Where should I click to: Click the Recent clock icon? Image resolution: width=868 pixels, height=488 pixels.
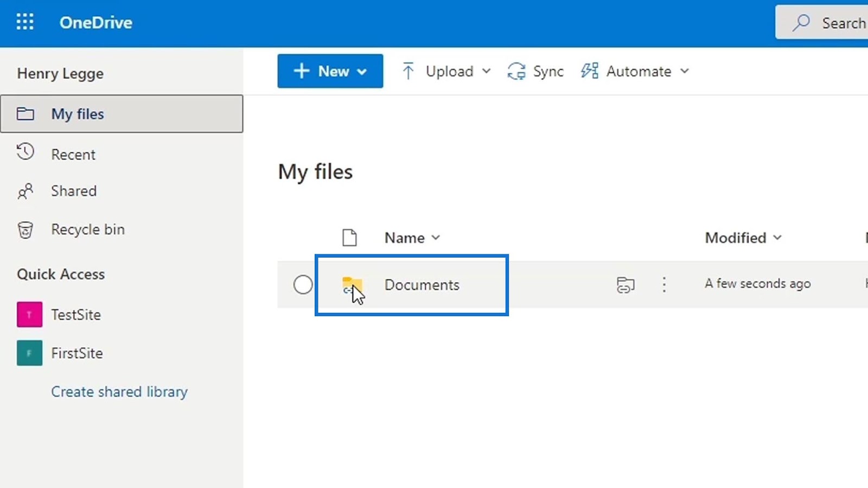click(25, 152)
